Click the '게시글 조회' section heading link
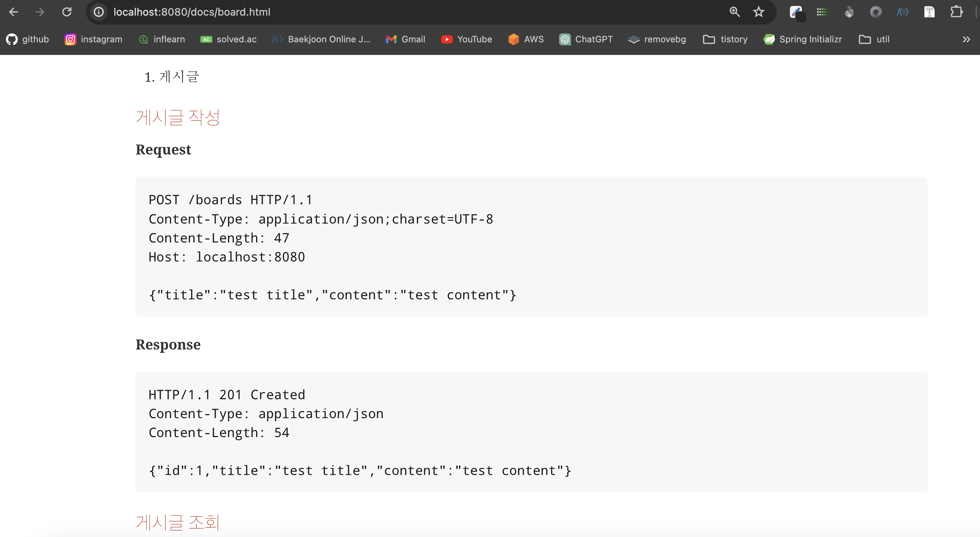Viewport: 980px width, 537px height. pyautogui.click(x=178, y=522)
